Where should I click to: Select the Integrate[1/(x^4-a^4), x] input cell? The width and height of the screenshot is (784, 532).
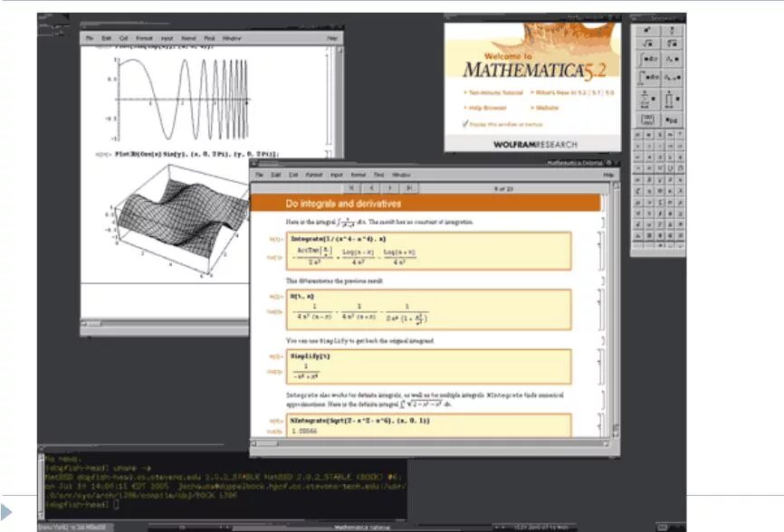(x=338, y=239)
